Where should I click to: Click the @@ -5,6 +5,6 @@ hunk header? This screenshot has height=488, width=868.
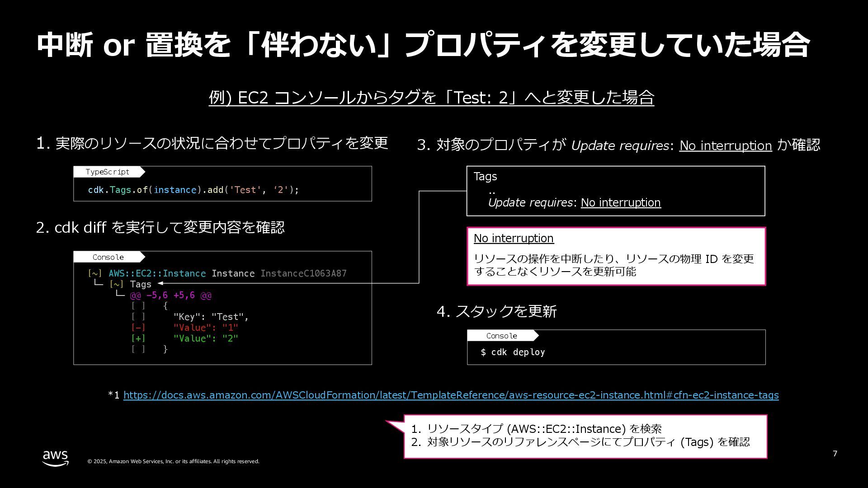pos(171,295)
